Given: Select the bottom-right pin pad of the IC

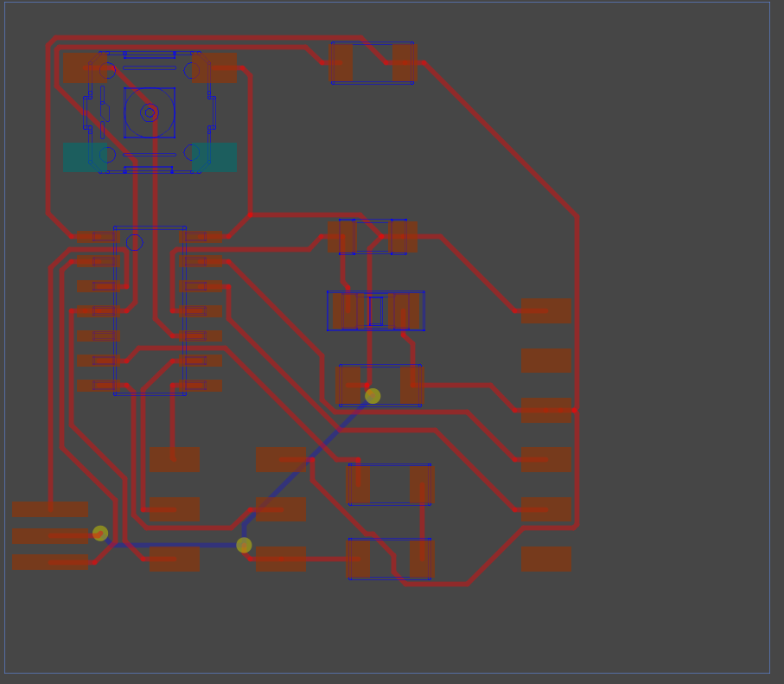Looking at the screenshot, I should tap(201, 386).
